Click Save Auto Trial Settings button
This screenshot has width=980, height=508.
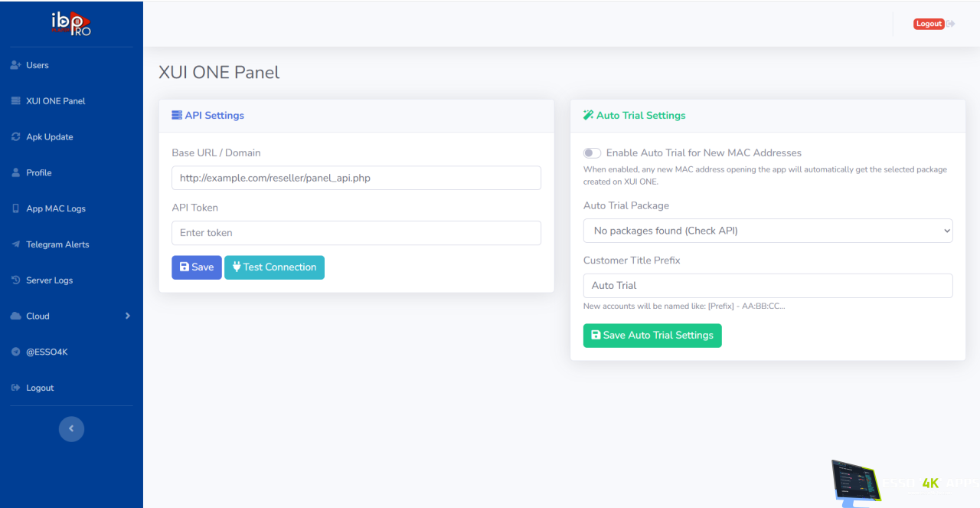point(652,335)
